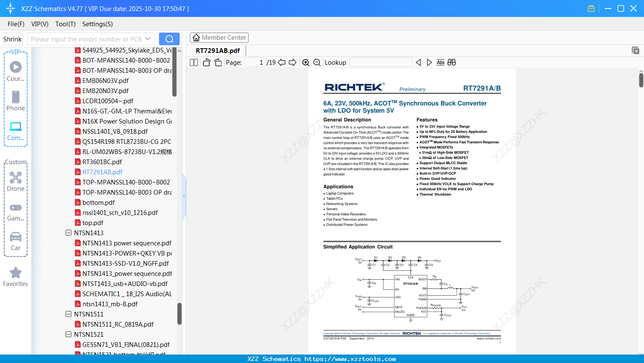Open EMB20N03V.pdf from the file list
644x363 pixels.
coord(105,91)
